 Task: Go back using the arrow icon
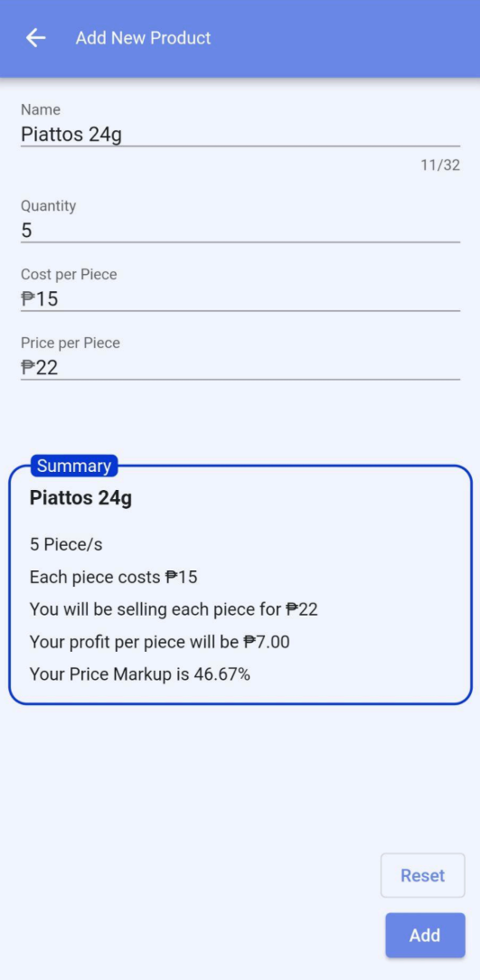[35, 38]
